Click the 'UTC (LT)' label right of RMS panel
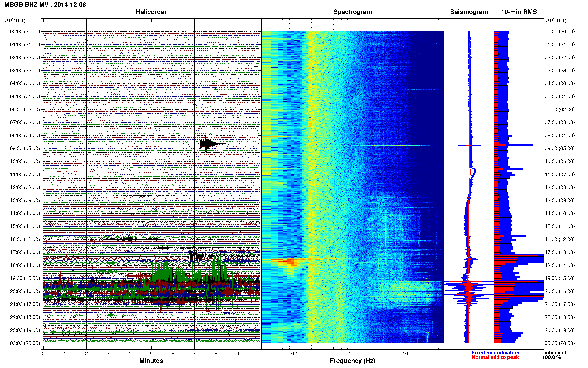Viewport: 588px width, 368px height. point(556,20)
